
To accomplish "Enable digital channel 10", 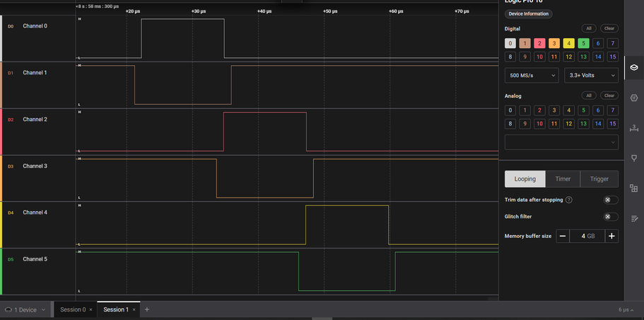I will click(x=539, y=57).
